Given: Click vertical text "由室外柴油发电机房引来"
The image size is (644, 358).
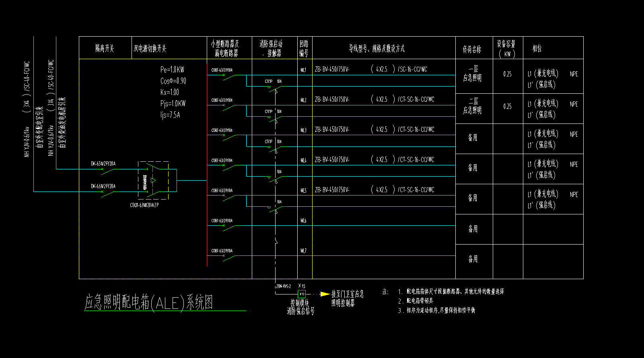Looking at the screenshot, I should point(62,123).
